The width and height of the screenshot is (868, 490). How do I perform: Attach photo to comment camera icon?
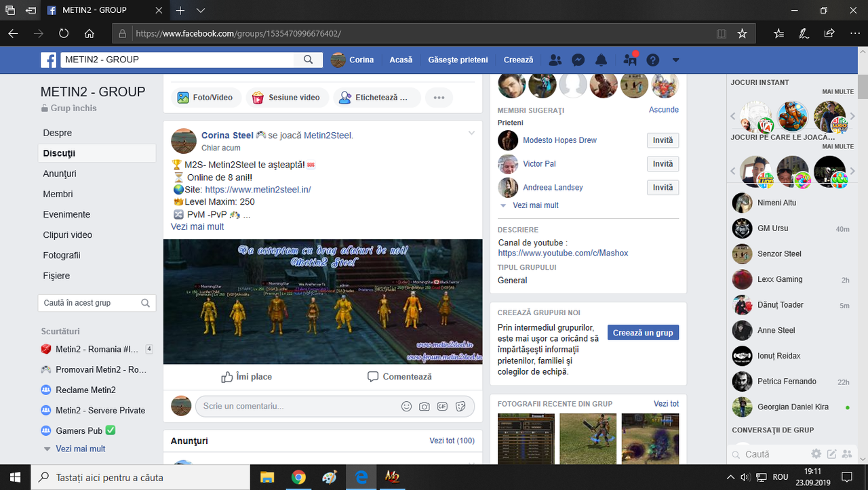(424, 407)
